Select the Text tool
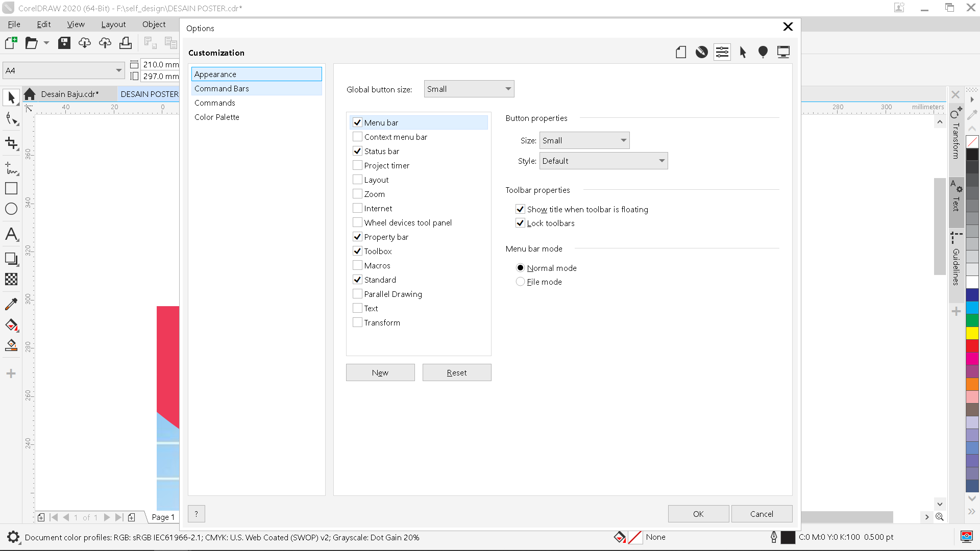 pos(11,234)
